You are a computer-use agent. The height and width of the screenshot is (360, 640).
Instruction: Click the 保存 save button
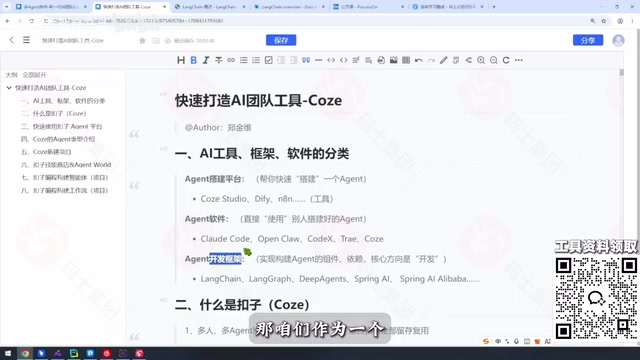point(281,40)
